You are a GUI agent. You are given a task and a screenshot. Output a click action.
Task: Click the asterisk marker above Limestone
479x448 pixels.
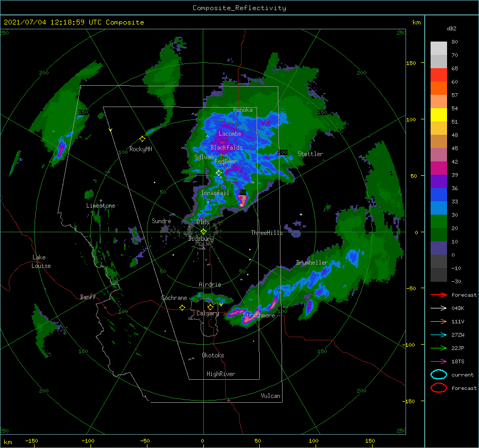101,201
